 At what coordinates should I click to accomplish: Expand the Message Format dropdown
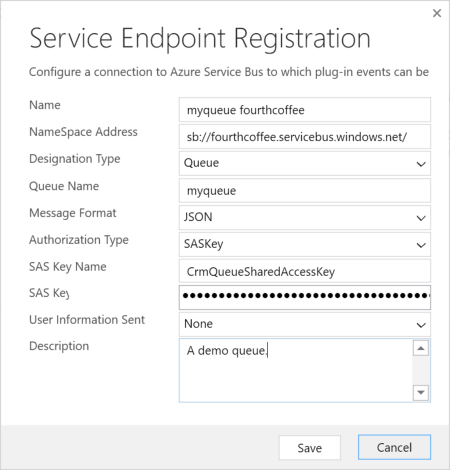coord(305,217)
